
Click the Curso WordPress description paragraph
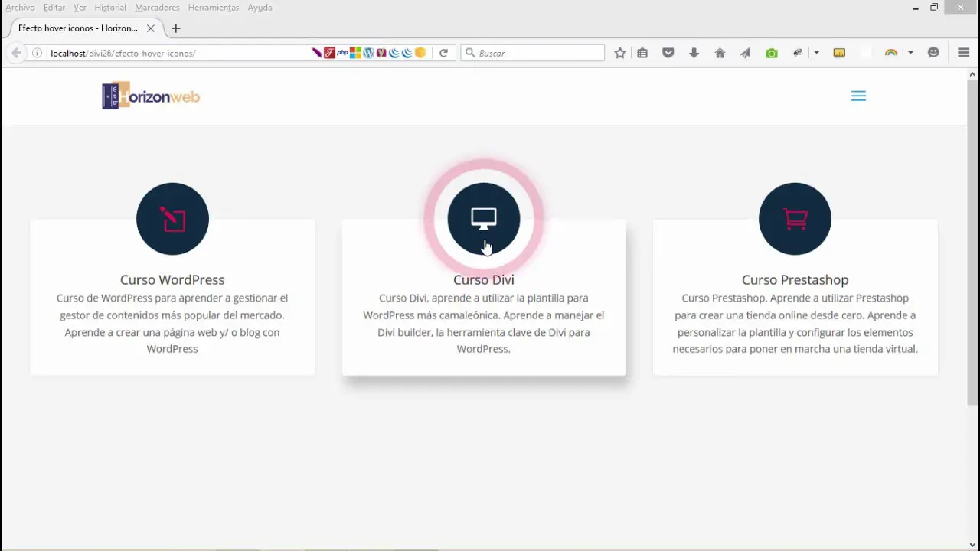172,323
